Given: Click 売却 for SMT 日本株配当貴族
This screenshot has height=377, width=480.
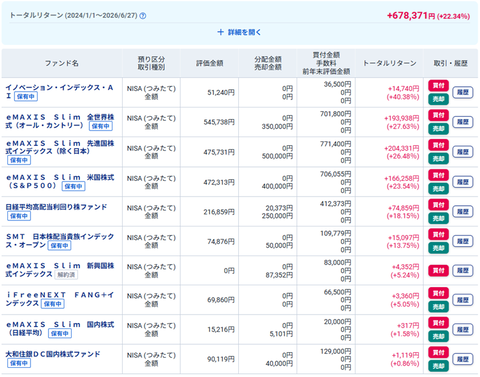Looking at the screenshot, I should (438, 248).
